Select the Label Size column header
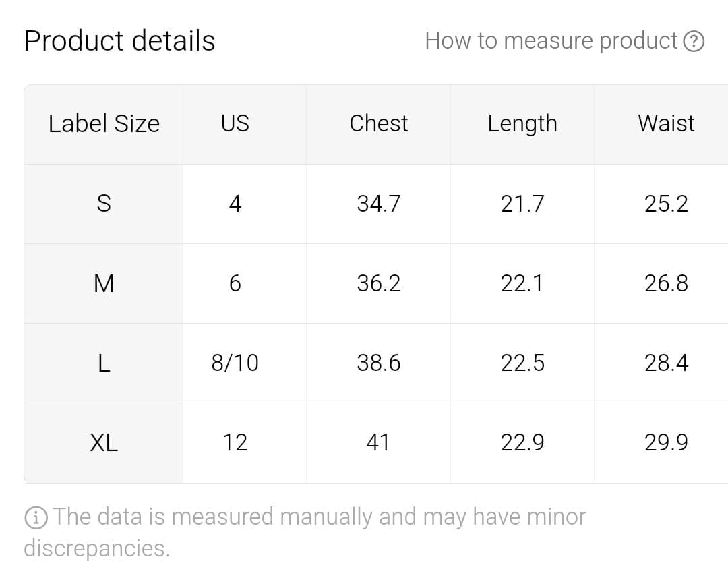Screen dimensions: 728x586 click(x=104, y=123)
